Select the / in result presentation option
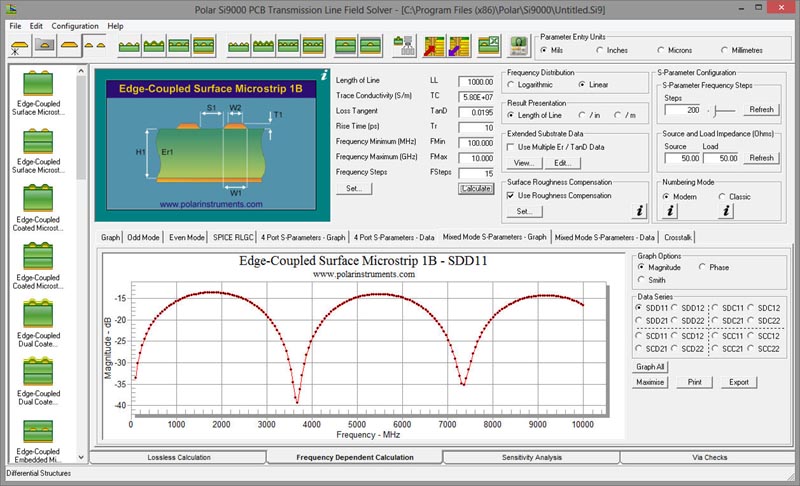800x486 pixels. [x=589, y=115]
